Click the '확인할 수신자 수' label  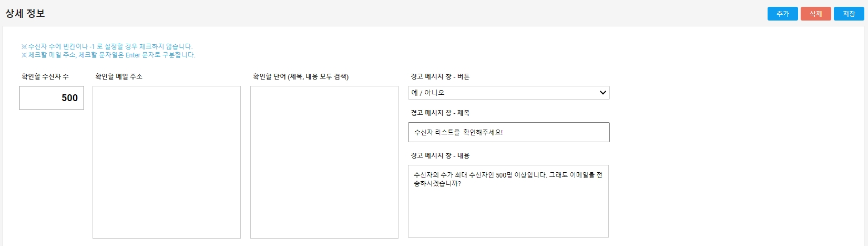[45, 76]
